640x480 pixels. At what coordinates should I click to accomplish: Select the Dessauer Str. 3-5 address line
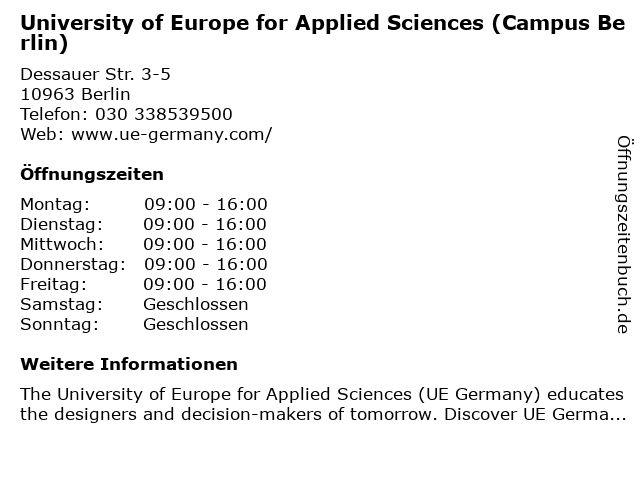[x=95, y=74]
